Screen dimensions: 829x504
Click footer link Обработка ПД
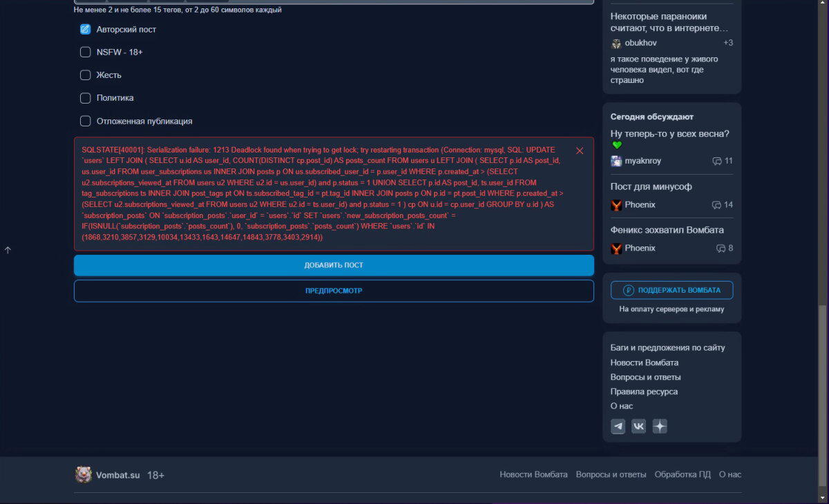click(x=682, y=474)
